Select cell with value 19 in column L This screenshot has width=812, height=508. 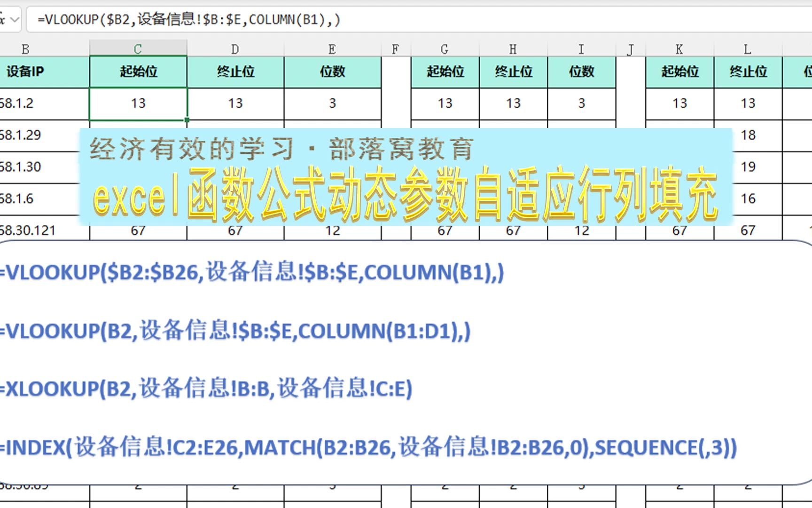tap(757, 167)
